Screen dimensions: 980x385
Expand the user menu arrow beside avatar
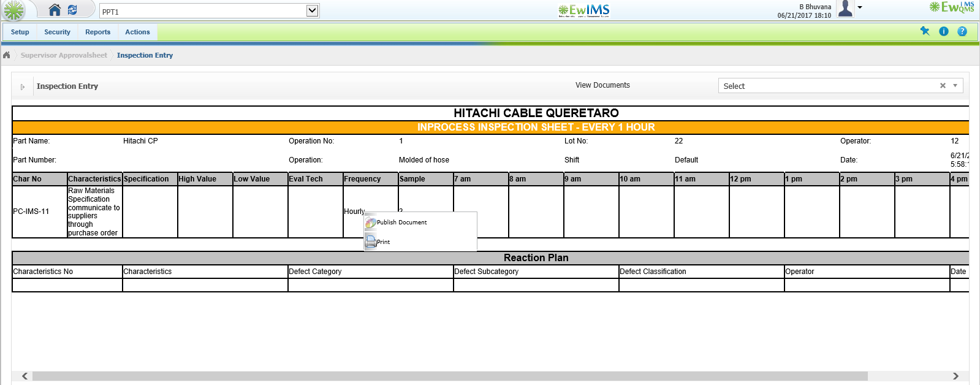(860, 7)
